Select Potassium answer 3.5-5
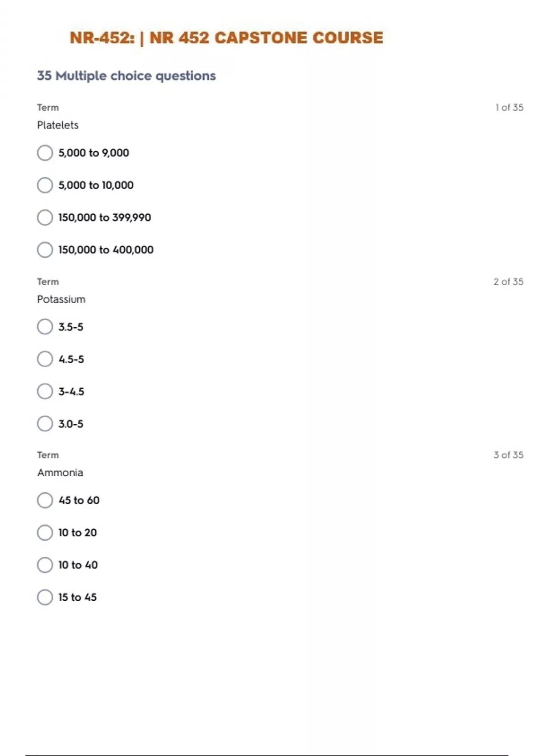534x756 pixels. coord(45,327)
